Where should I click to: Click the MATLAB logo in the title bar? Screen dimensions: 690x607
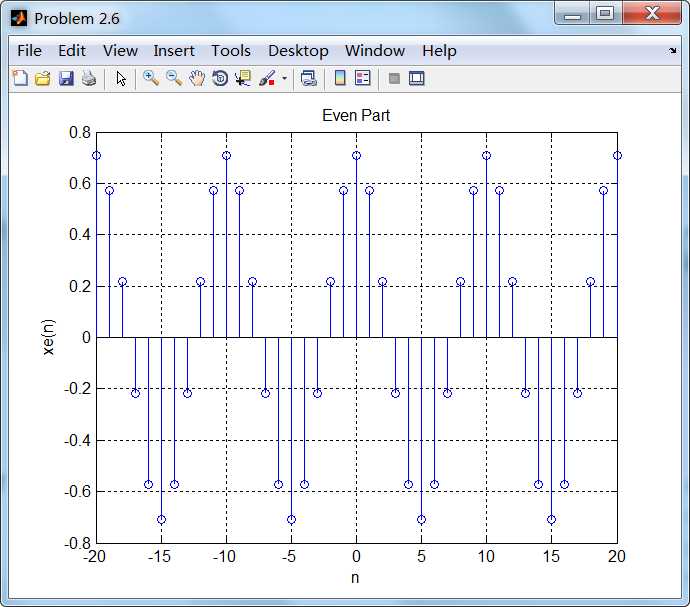pos(18,18)
